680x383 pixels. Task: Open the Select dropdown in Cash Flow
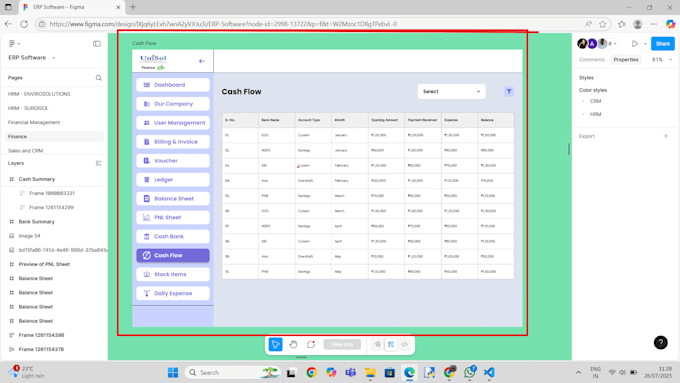pos(451,92)
